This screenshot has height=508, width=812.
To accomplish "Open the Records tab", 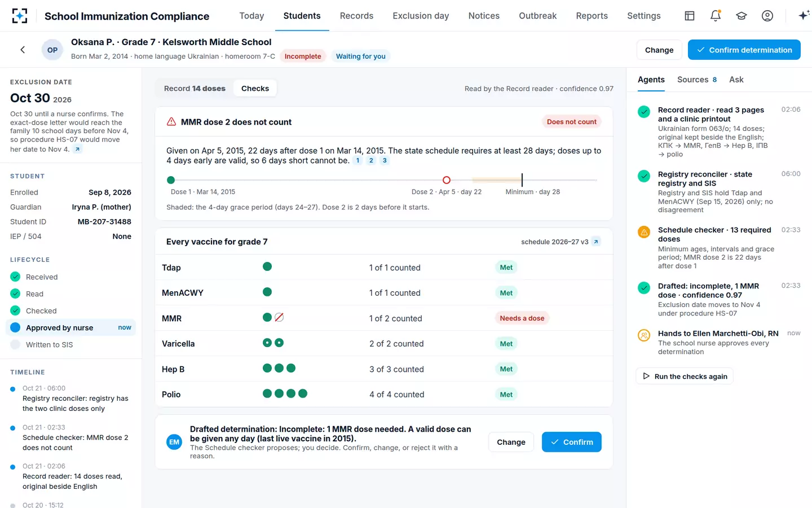I will 356,16.
